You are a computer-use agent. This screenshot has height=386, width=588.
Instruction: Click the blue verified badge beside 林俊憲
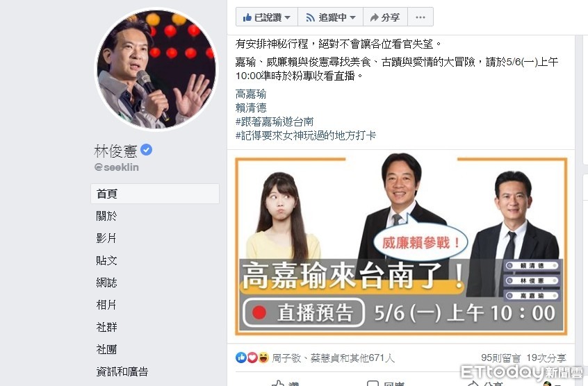146,150
